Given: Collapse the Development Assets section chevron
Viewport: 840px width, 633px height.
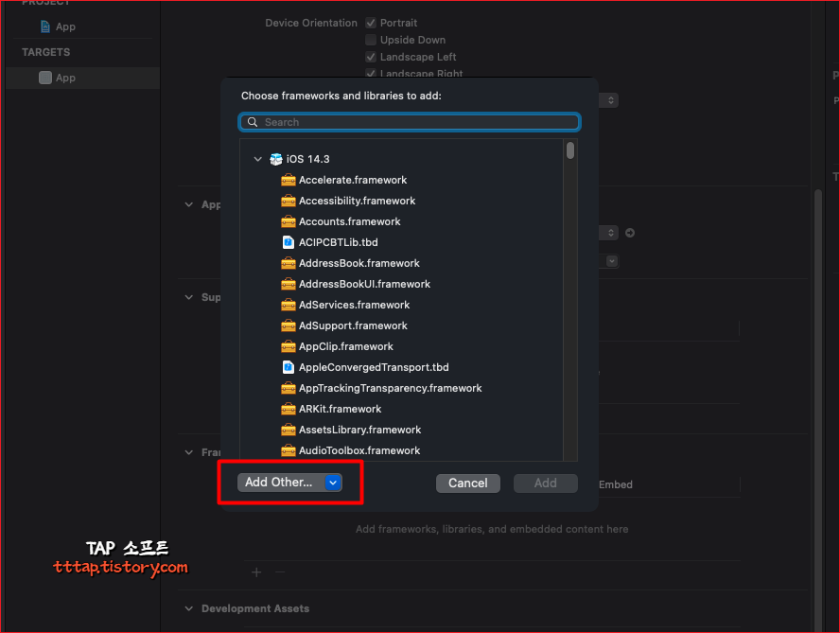Looking at the screenshot, I should click(188, 609).
